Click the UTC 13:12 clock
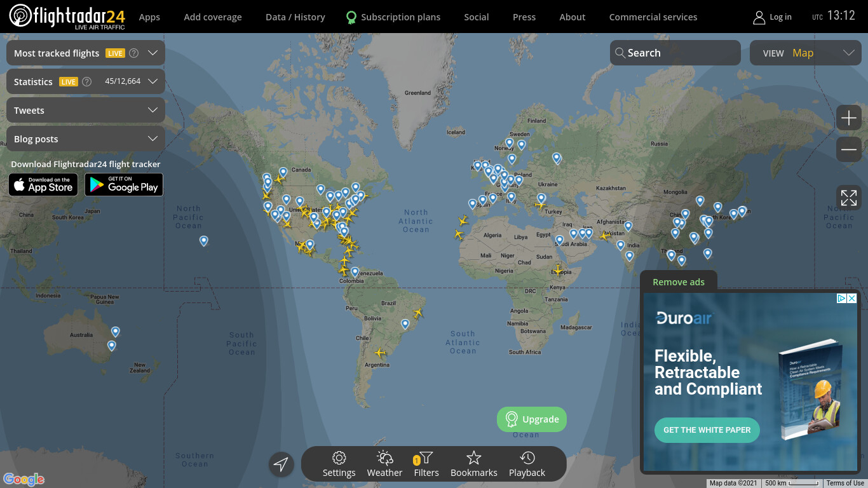The width and height of the screenshot is (868, 488). pyautogui.click(x=834, y=16)
